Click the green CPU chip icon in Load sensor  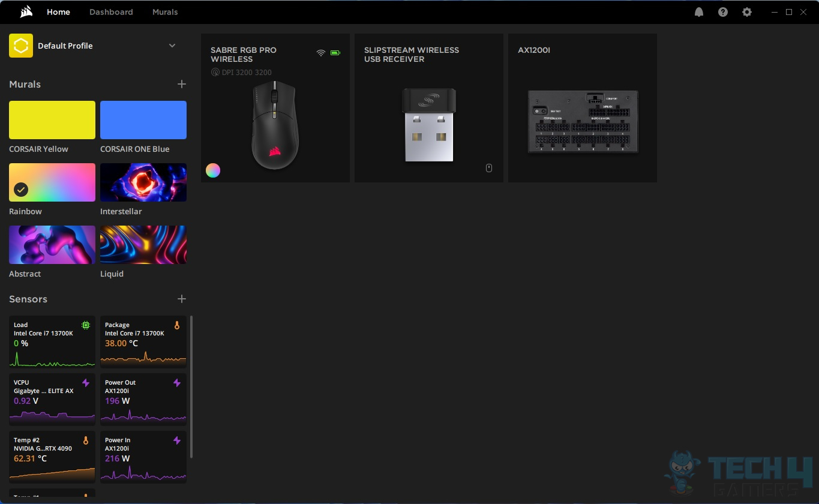pyautogui.click(x=86, y=325)
